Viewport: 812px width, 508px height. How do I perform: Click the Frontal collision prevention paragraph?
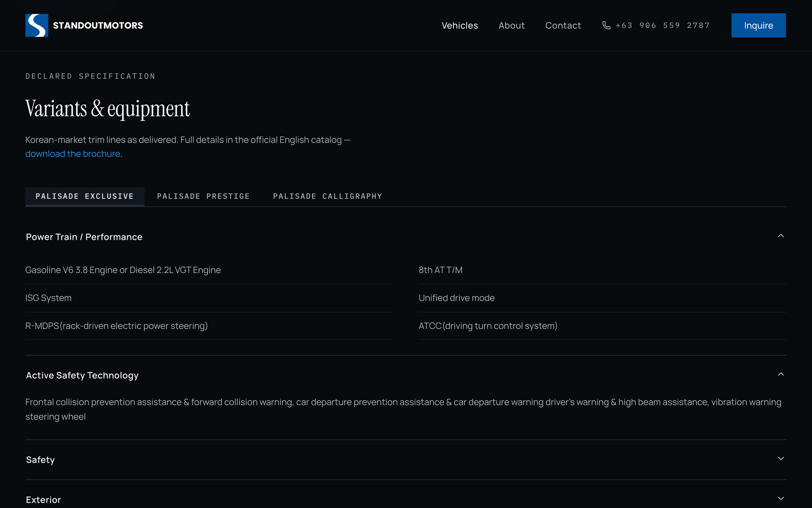click(x=403, y=409)
